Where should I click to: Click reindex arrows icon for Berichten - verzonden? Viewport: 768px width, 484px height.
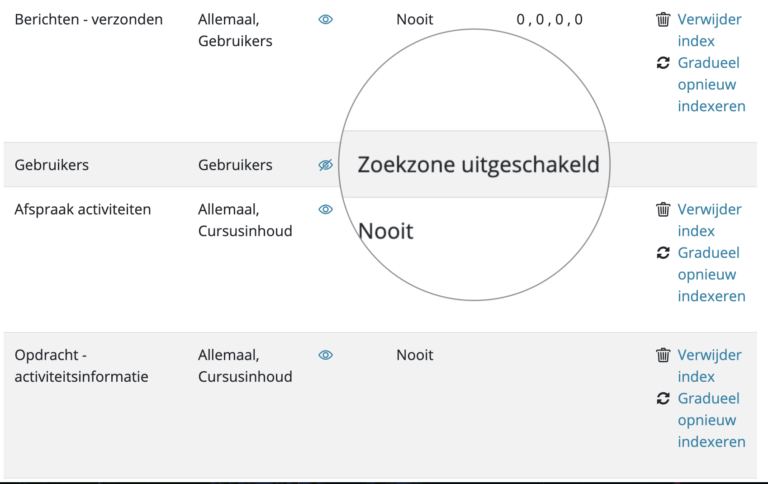tap(663, 63)
